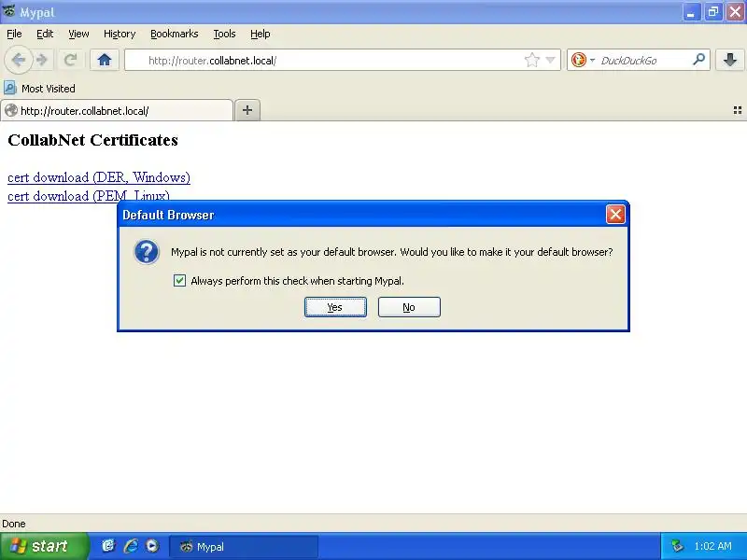This screenshot has height=560, width=747.
Task: Open the Downloads arrow button
Action: click(x=729, y=60)
